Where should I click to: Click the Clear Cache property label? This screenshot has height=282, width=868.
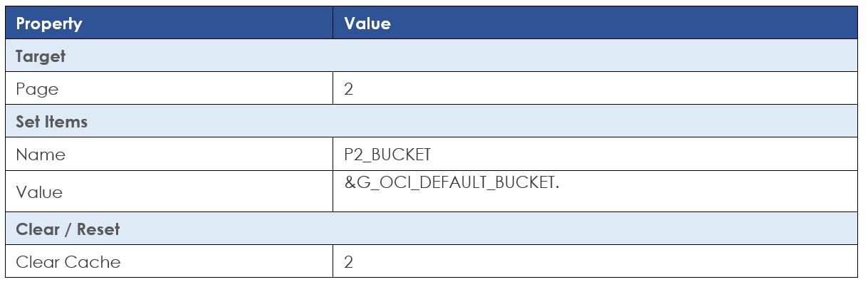click(68, 262)
